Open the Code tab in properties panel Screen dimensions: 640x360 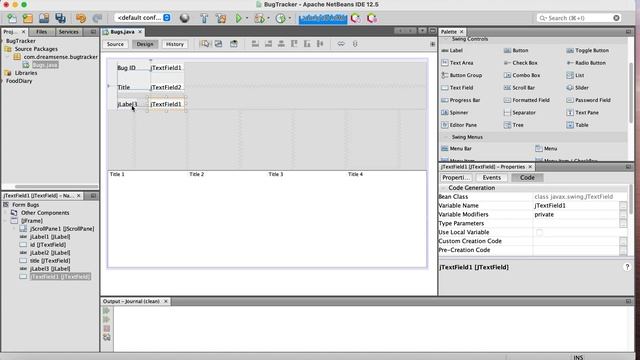point(527,178)
